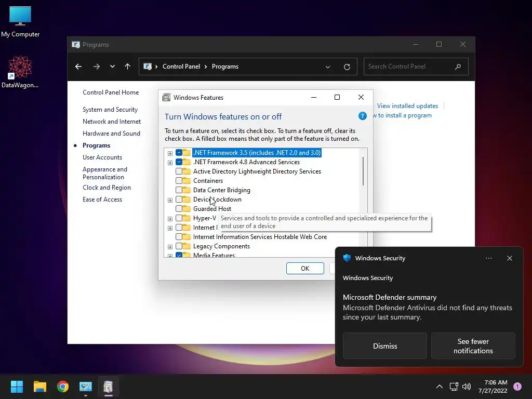Image resolution: width=532 pixels, height=399 pixels.
Task: Open the My Computer desktop icon
Action: tap(20, 22)
